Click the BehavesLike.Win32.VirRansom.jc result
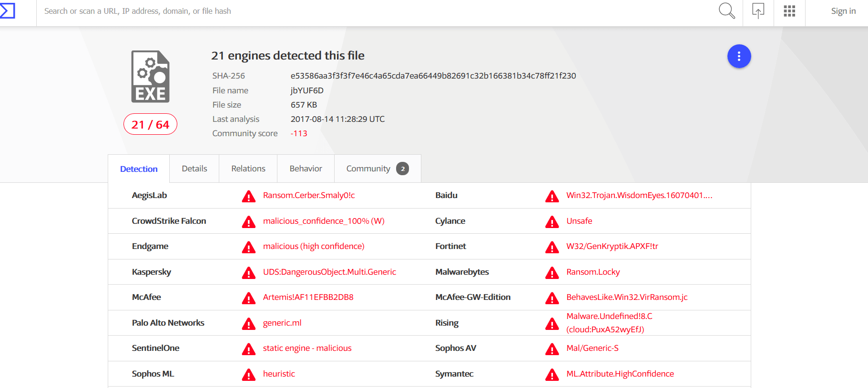This screenshot has width=868, height=388. (627, 297)
